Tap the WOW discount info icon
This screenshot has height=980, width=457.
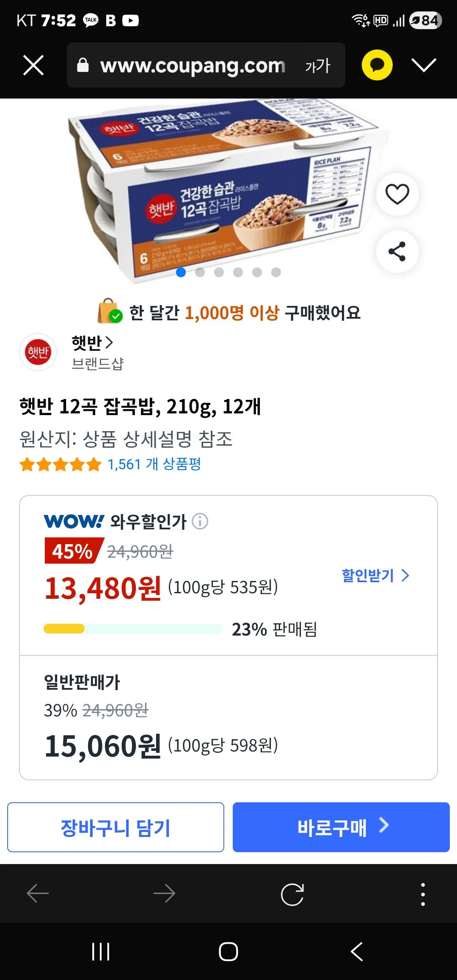(x=200, y=521)
